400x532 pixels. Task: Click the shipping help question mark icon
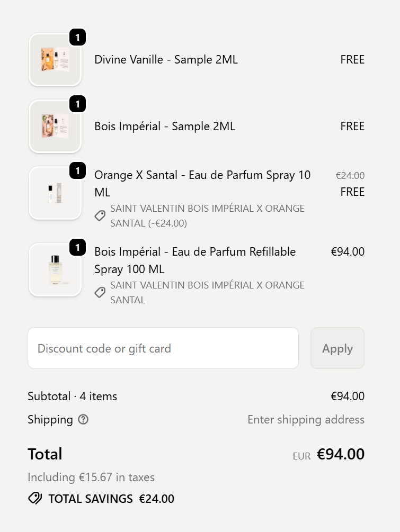pos(83,420)
